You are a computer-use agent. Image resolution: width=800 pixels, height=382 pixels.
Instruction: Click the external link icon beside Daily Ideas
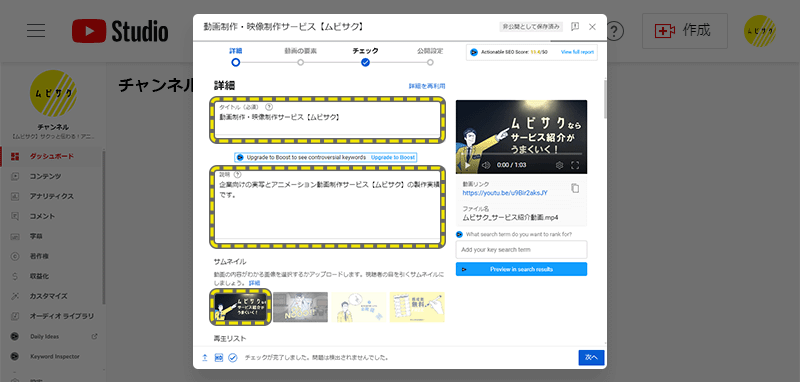(x=94, y=336)
